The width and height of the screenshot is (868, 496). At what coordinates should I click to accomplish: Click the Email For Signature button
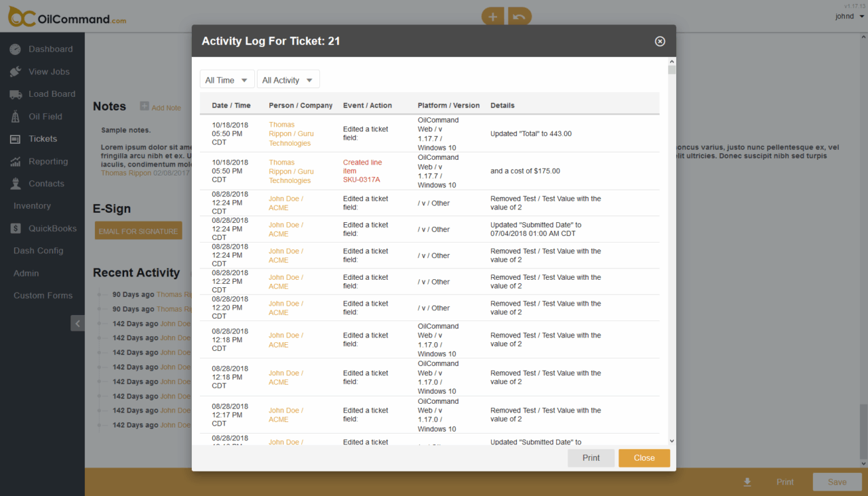coord(138,231)
